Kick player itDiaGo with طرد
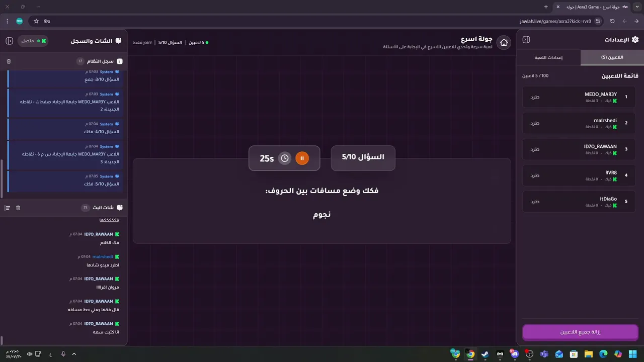This screenshot has height=362, width=644. coord(535,202)
